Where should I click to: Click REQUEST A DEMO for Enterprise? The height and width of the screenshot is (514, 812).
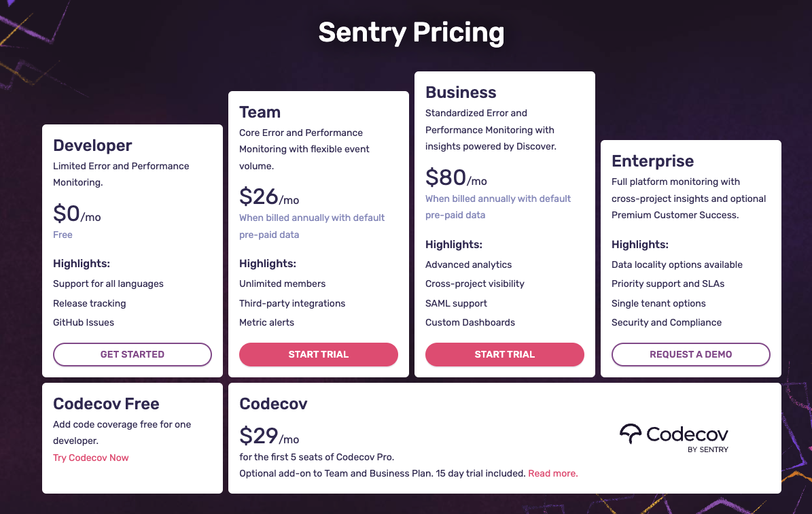(x=690, y=354)
